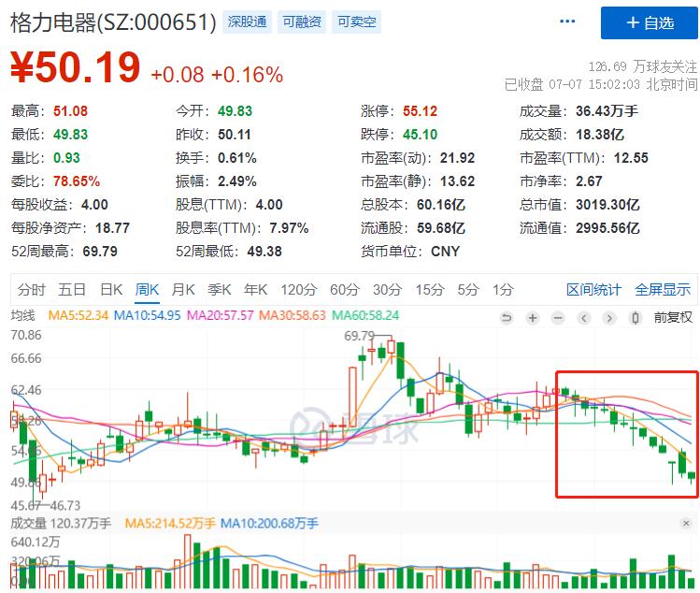Click the 成交量 value 36.43万手

coord(607,110)
